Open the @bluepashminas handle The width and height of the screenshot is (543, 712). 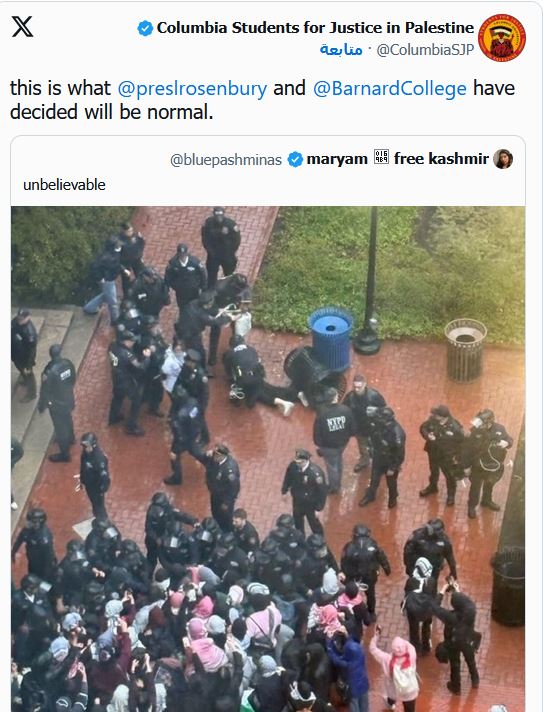click(x=226, y=160)
